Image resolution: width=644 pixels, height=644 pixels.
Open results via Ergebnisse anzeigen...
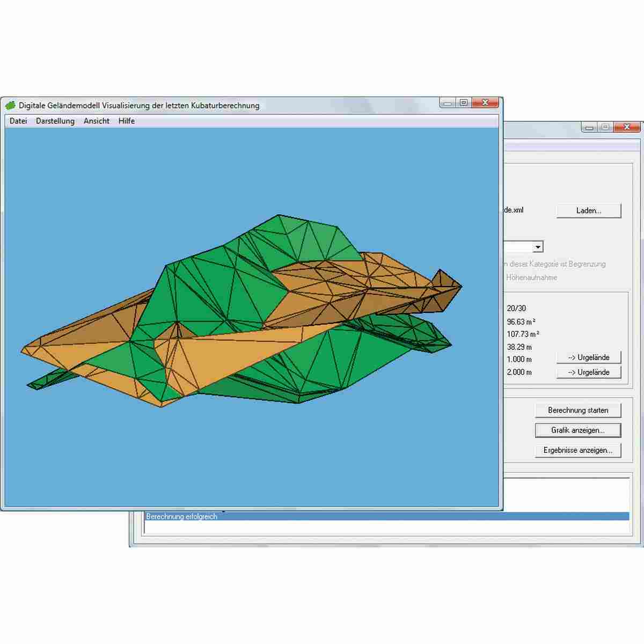coord(578,450)
